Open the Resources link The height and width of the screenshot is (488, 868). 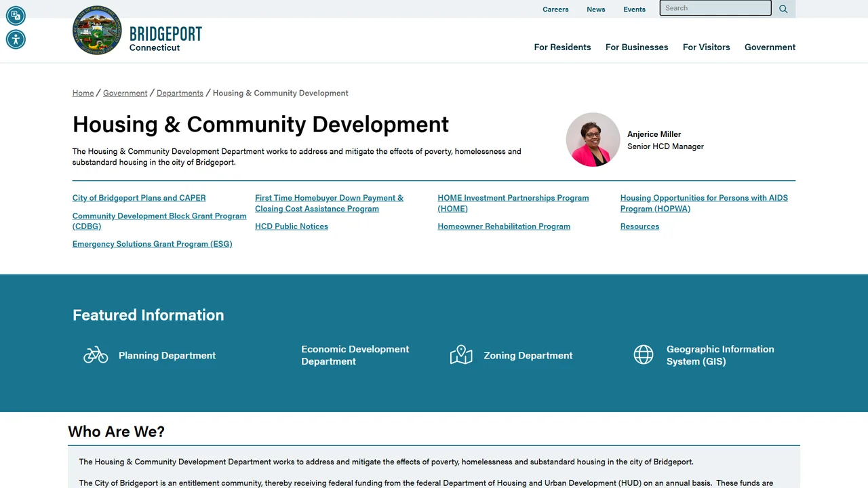[639, 226]
